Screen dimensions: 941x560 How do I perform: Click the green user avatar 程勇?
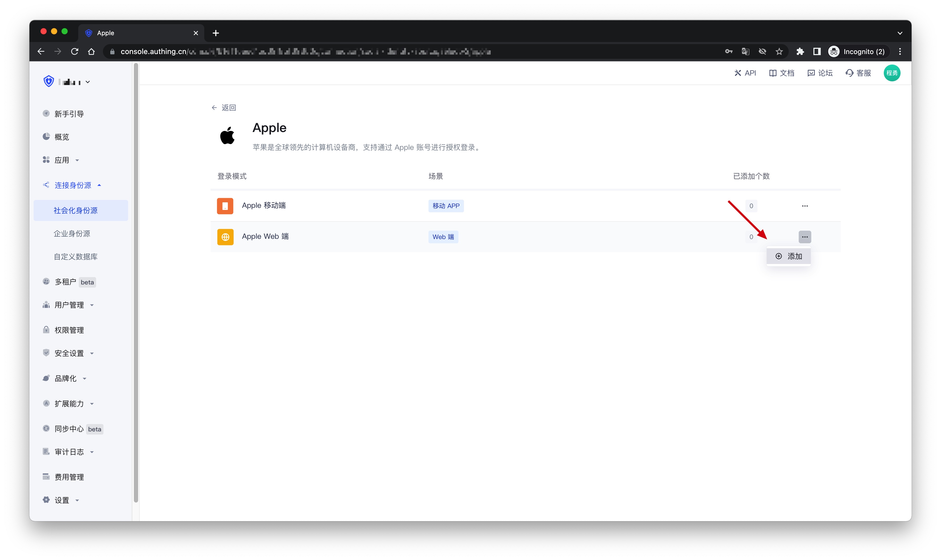pyautogui.click(x=892, y=73)
